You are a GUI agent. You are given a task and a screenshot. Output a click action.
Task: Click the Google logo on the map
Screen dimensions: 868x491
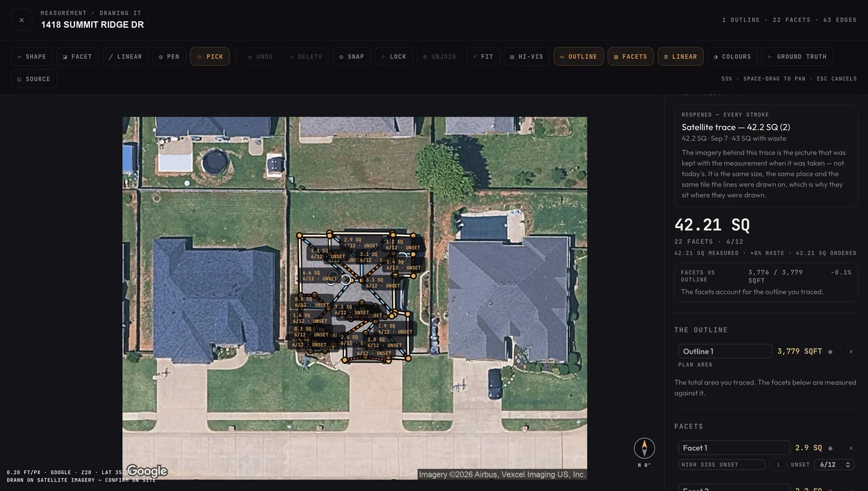(x=147, y=471)
